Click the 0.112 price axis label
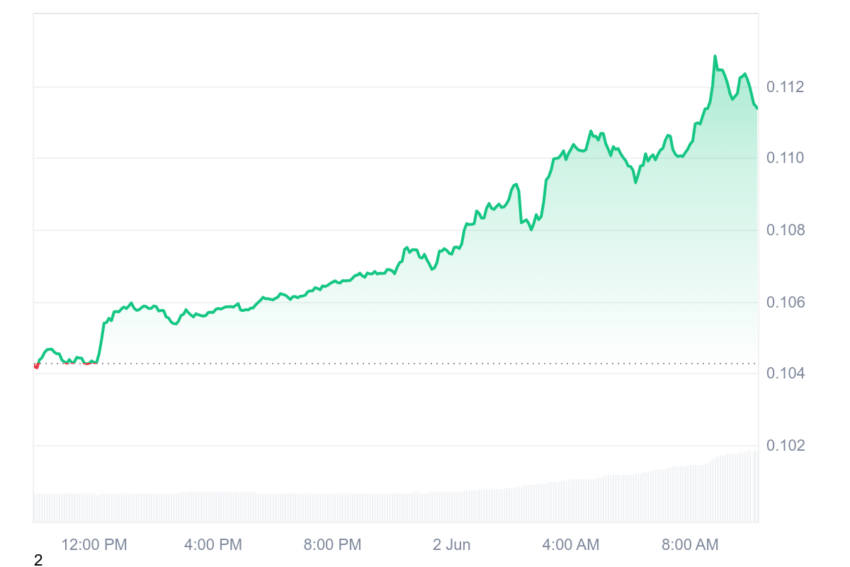The width and height of the screenshot is (850, 567). click(x=785, y=87)
